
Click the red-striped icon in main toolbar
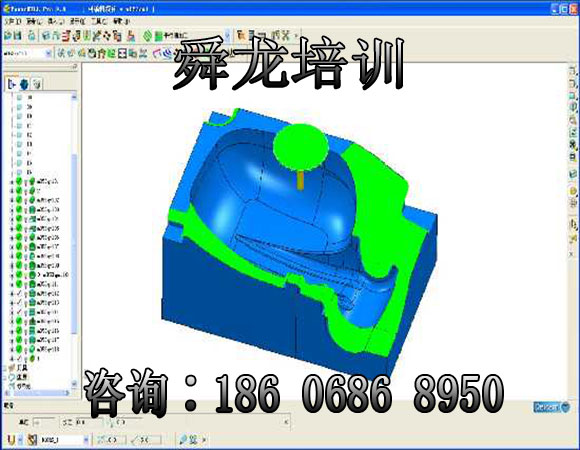click(67, 35)
